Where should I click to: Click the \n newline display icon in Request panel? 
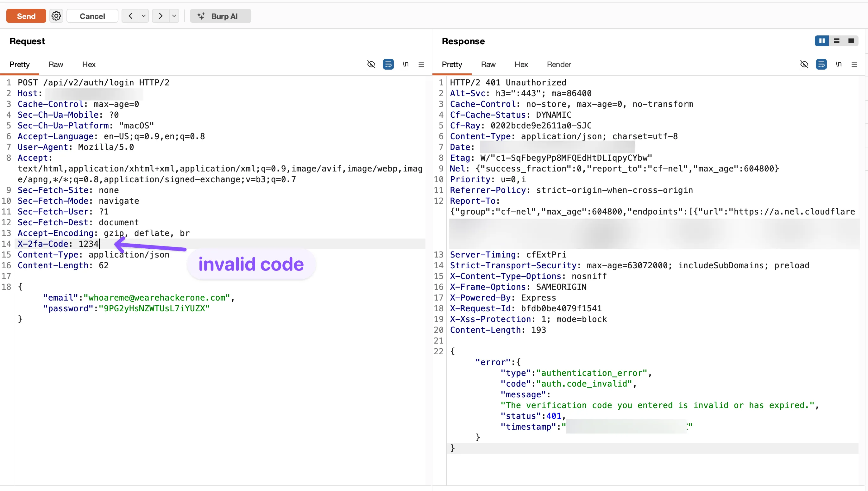(x=406, y=64)
